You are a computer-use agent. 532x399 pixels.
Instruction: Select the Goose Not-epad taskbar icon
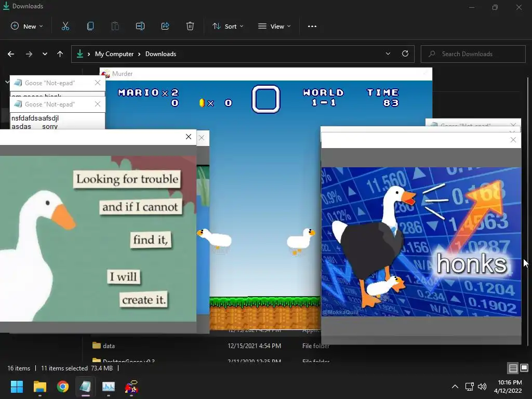(x=85, y=387)
